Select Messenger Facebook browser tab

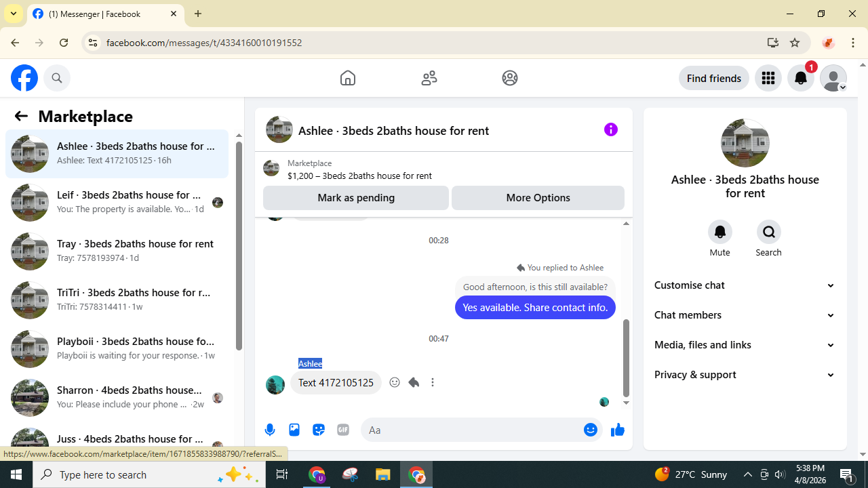(x=106, y=14)
